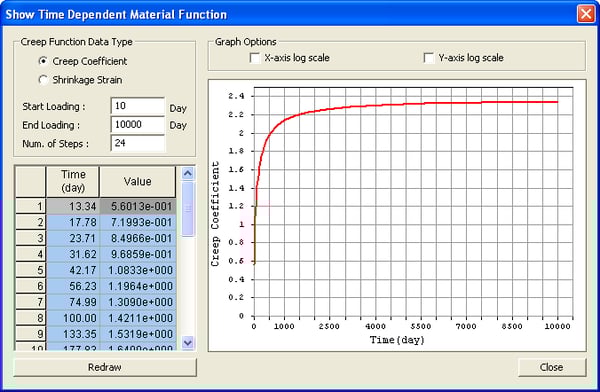Screen dimensions: 600x392
Task: Click the Redraw button
Action: click(105, 367)
